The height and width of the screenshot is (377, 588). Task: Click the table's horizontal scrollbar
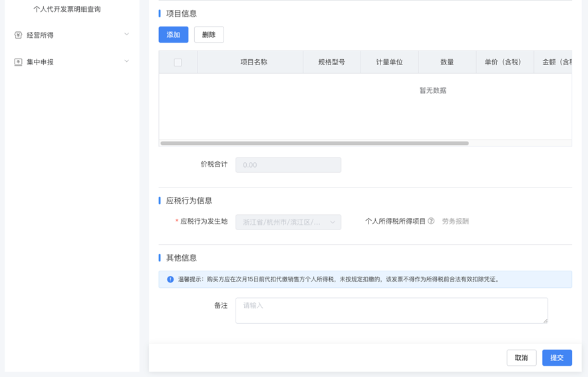[x=315, y=143]
